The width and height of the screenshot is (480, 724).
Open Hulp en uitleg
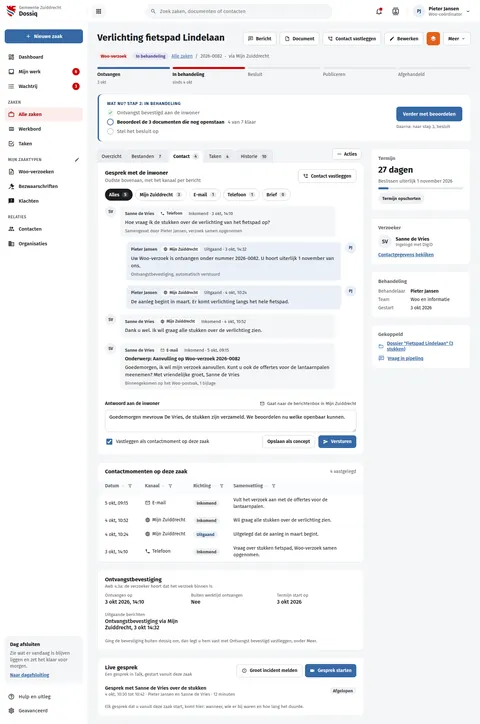point(44,696)
